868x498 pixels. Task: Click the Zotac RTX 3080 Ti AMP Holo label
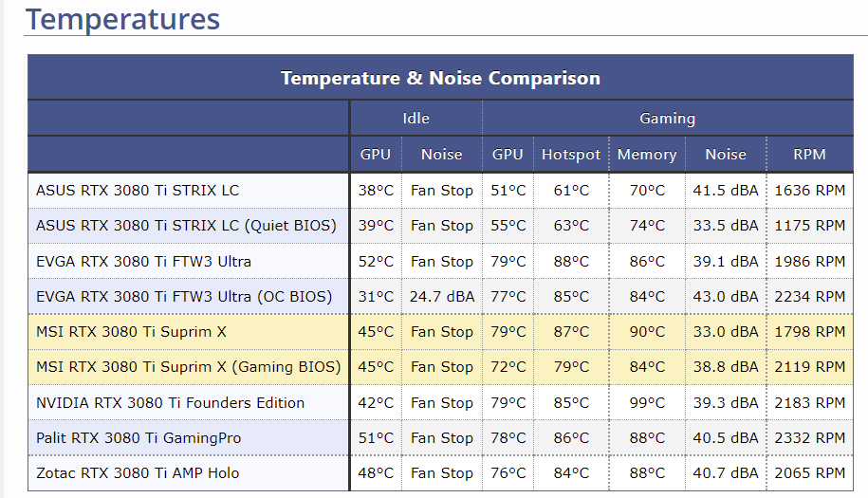tap(138, 473)
